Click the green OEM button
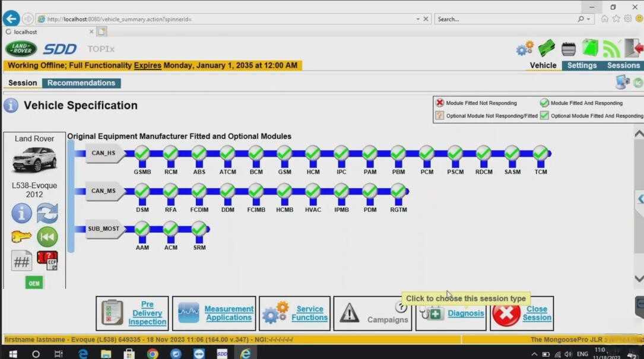The height and width of the screenshot is (359, 644). 34,283
